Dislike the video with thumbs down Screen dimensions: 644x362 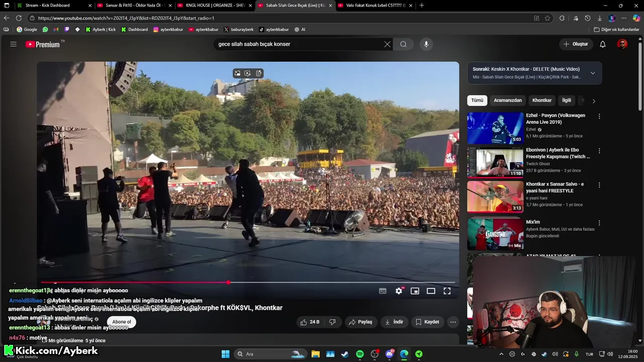333,322
